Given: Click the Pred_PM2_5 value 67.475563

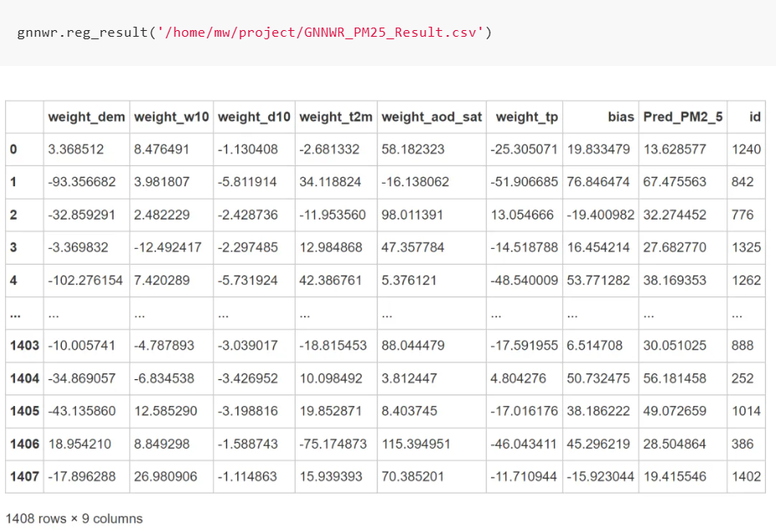Looking at the screenshot, I should 675,181.
